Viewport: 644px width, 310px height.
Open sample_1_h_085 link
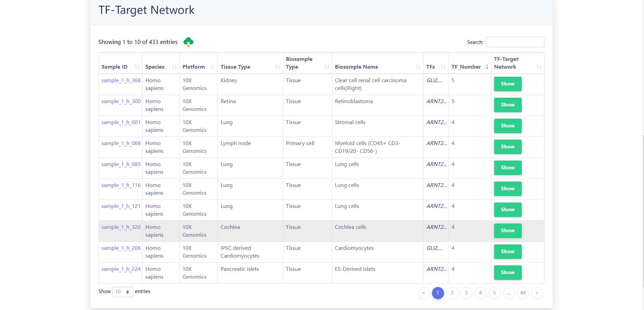point(121,164)
